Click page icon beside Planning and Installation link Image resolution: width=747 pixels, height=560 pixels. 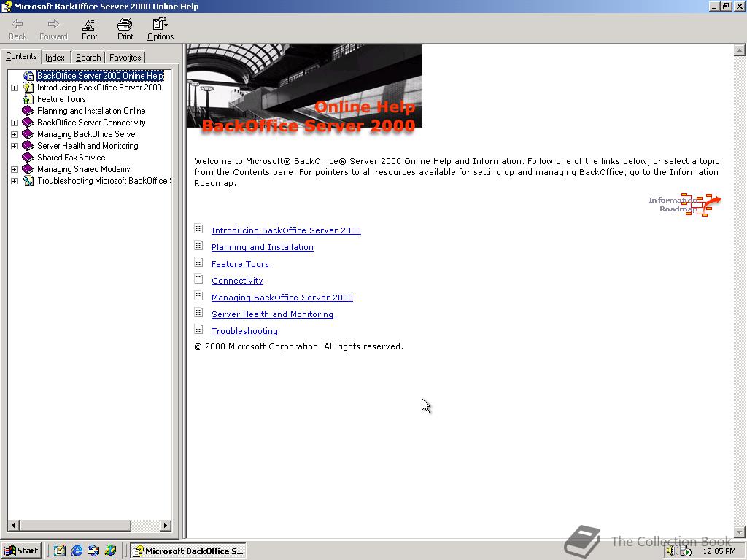click(x=198, y=246)
